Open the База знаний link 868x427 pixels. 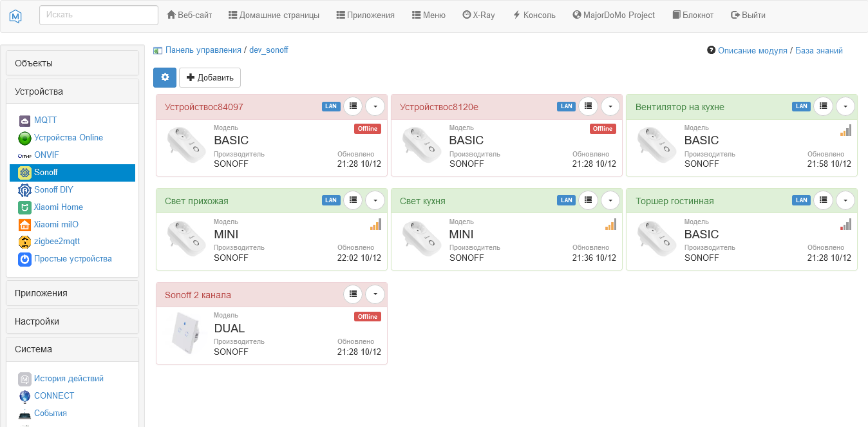pos(819,50)
